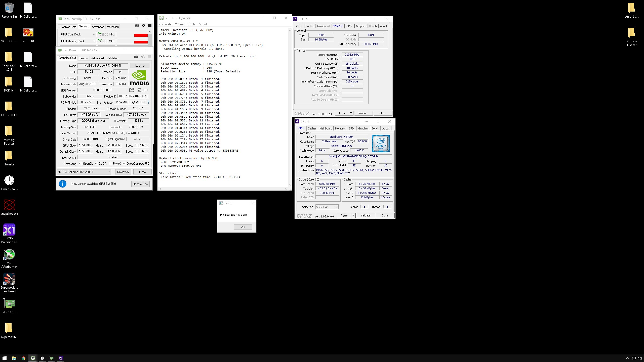This screenshot has width=644, height=362.
Task: Toggle the UEFI checkbox
Action: (x=139, y=90)
